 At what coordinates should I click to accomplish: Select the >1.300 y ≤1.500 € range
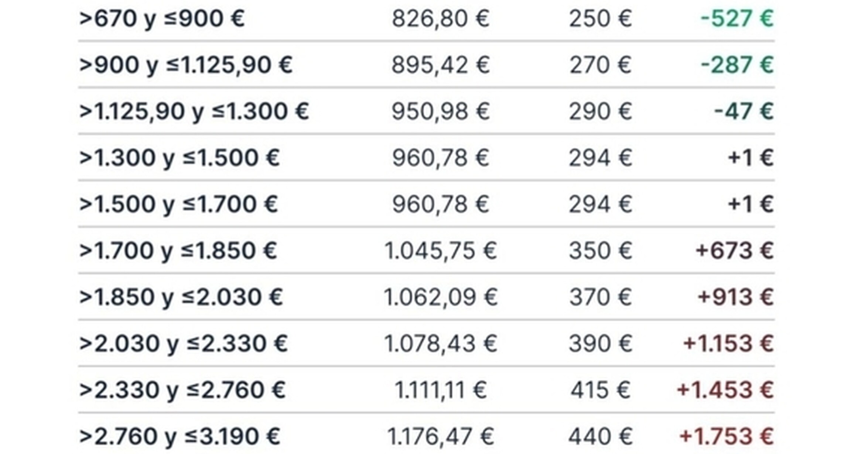180,158
